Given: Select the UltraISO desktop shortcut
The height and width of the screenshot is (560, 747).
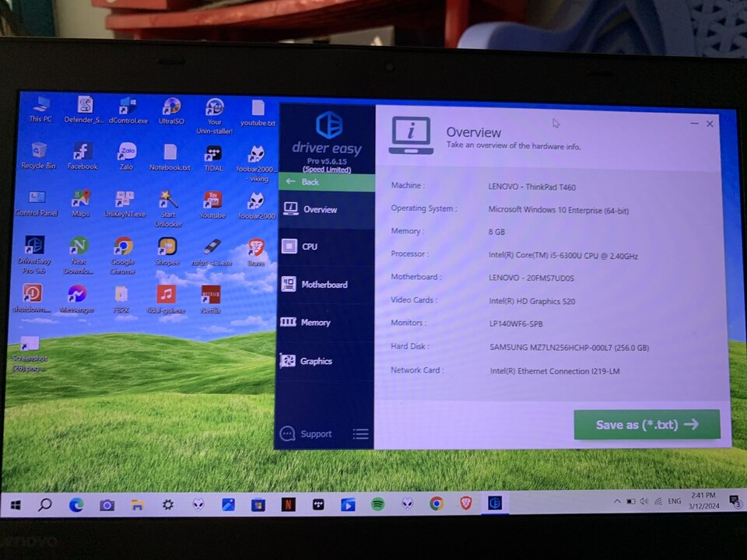Looking at the screenshot, I should tap(171, 110).
